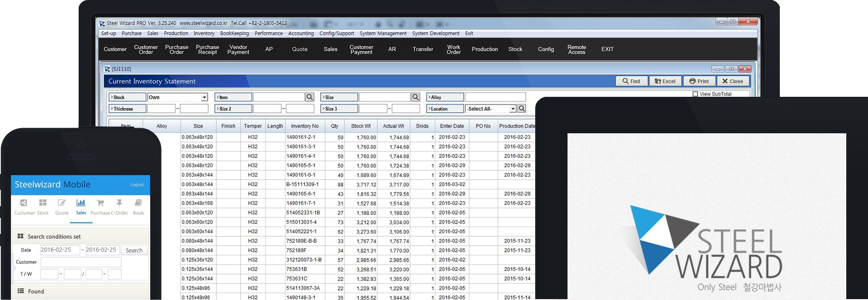Click the Enter Date column header
The image size is (868, 300).
452,126
